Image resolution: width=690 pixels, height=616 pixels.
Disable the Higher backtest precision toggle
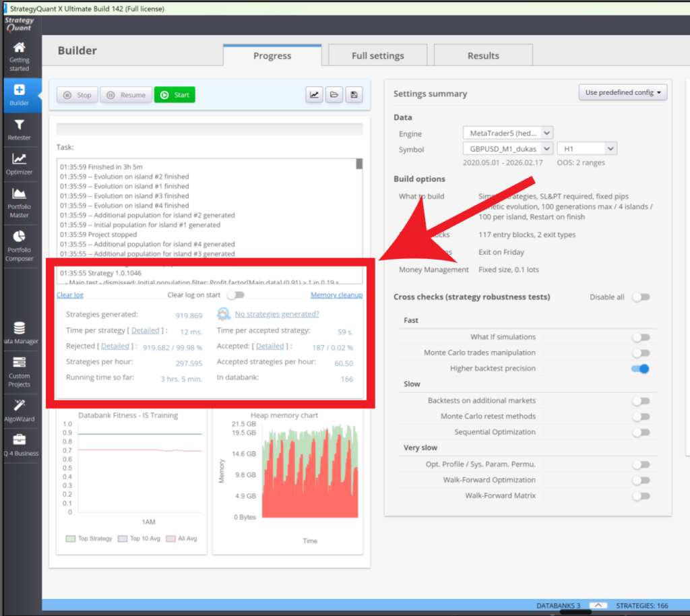pos(640,369)
